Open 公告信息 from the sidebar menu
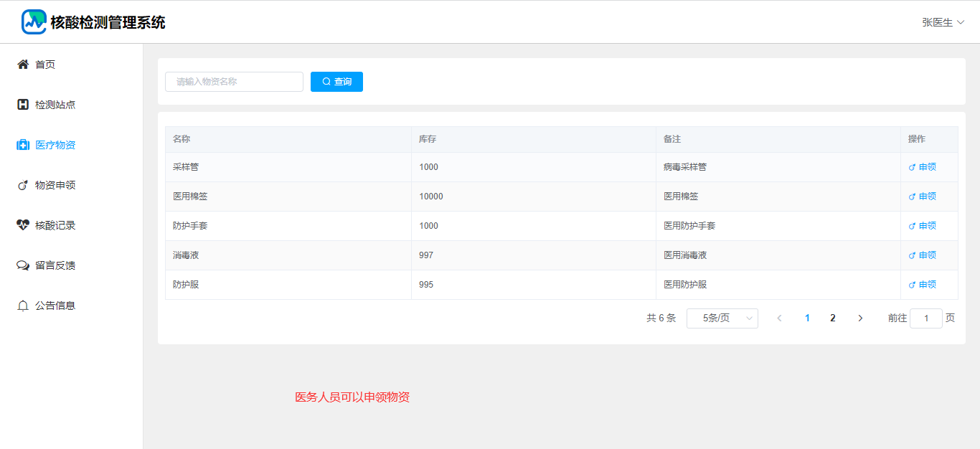The height and width of the screenshot is (449, 980). coord(55,306)
